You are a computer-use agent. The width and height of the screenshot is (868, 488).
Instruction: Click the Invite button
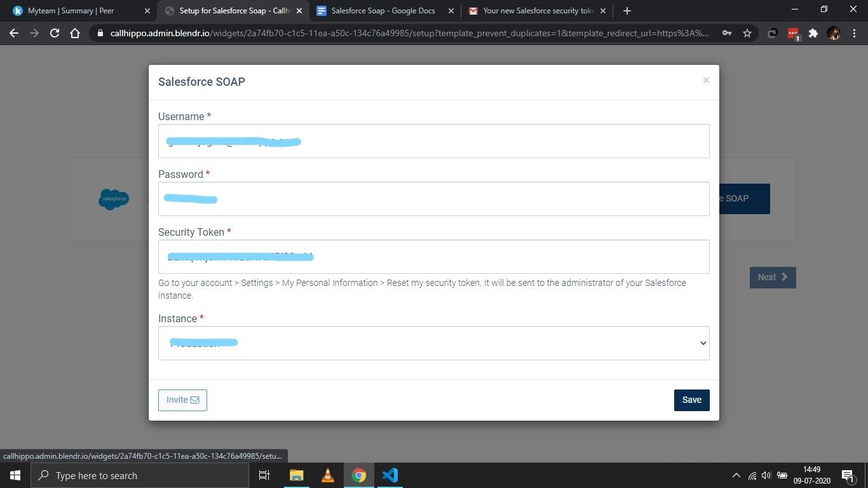(182, 400)
